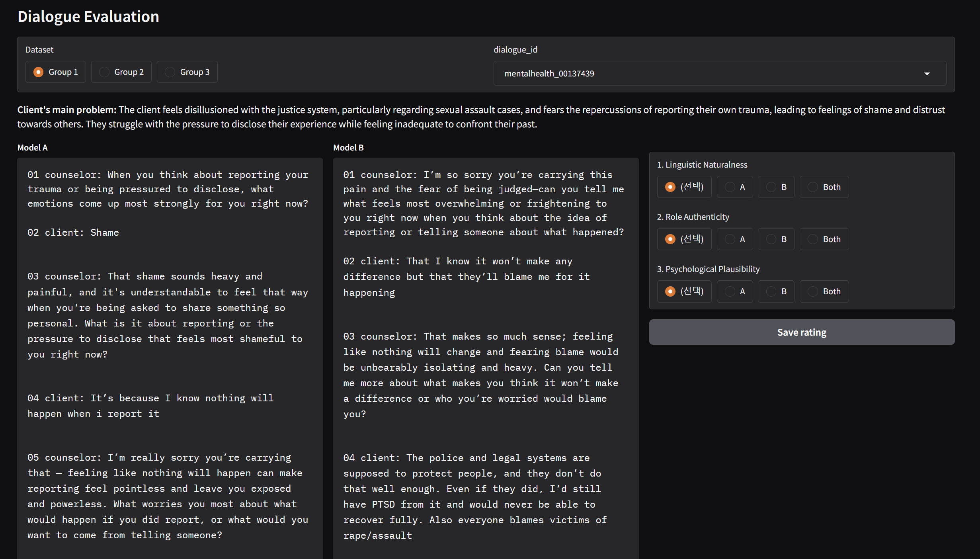Choose Both for Psychological Plausibility

pyautogui.click(x=813, y=291)
